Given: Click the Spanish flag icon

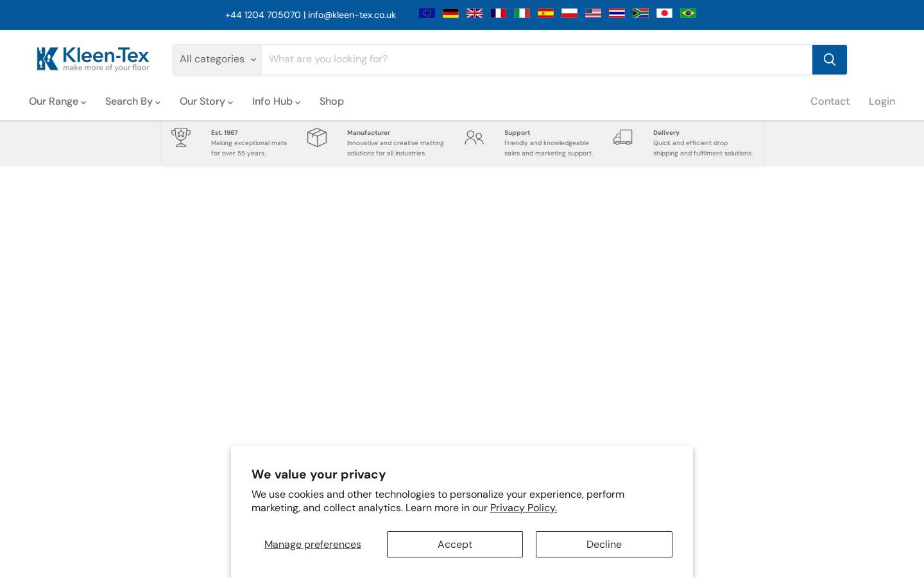Looking at the screenshot, I should [545, 13].
